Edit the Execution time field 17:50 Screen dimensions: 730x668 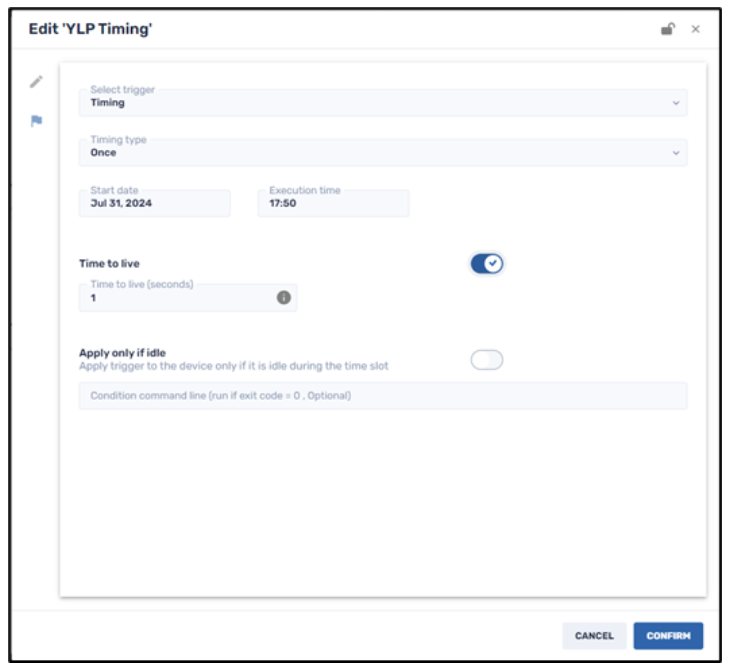[333, 203]
